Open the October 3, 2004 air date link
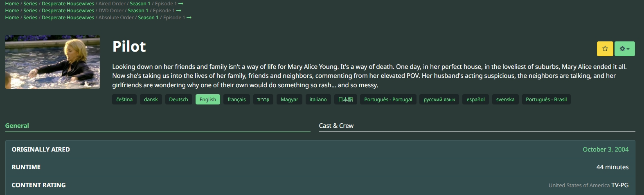The height and width of the screenshot is (195, 644). point(606,150)
